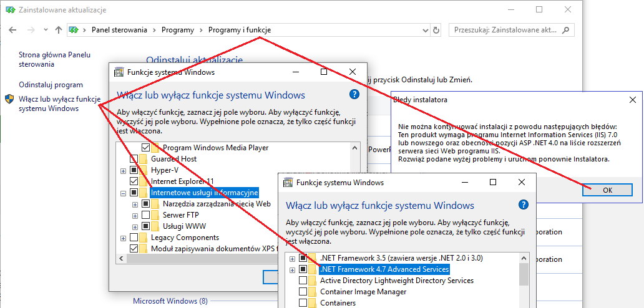
Task: Toggle .NET Framework 3.5 checkbox
Action: 303,258
